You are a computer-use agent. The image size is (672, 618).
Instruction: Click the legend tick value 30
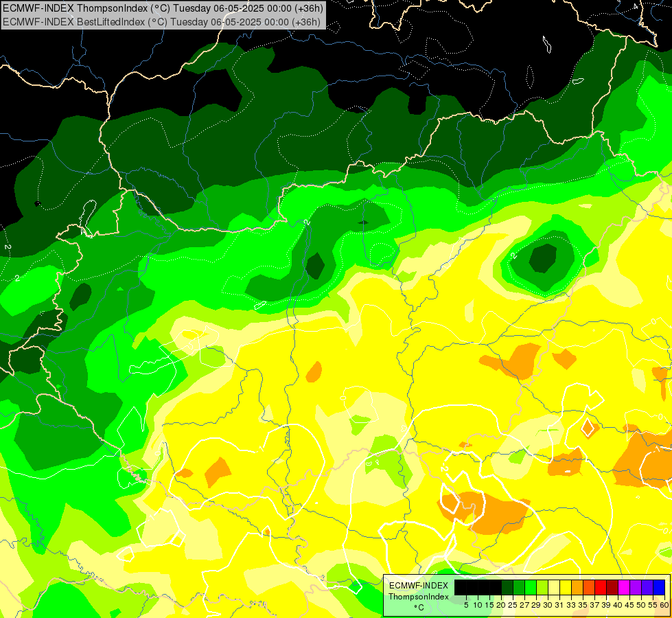tap(548, 605)
